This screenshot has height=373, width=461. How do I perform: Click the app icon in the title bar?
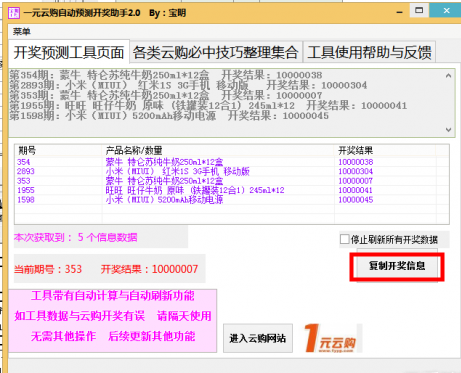[14, 13]
